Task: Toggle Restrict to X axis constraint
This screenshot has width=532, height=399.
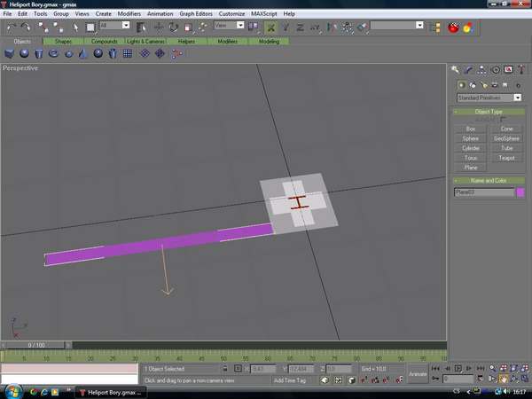Action: (270, 27)
